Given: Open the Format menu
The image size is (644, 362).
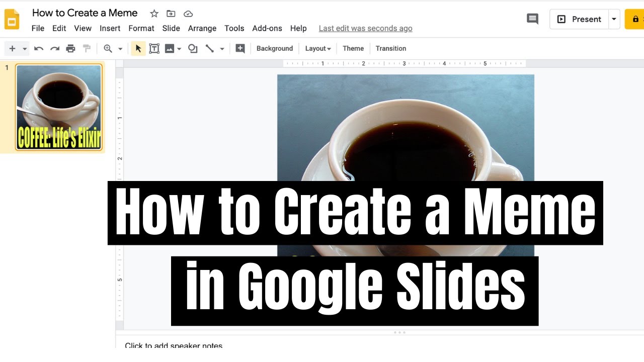Looking at the screenshot, I should (x=141, y=28).
